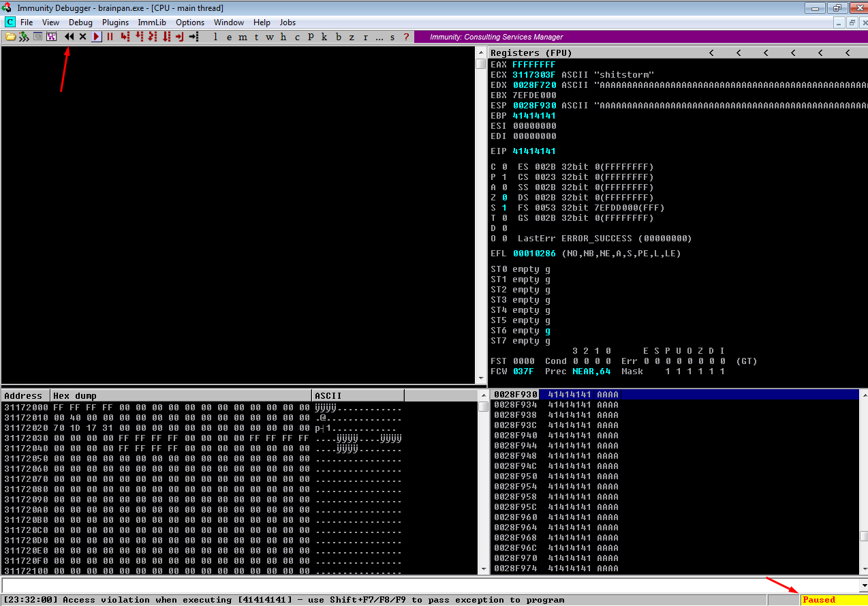Viewport: 868px width, 606px height.
Task: Click the stack pane scrollbar thumb
Action: [x=864, y=536]
